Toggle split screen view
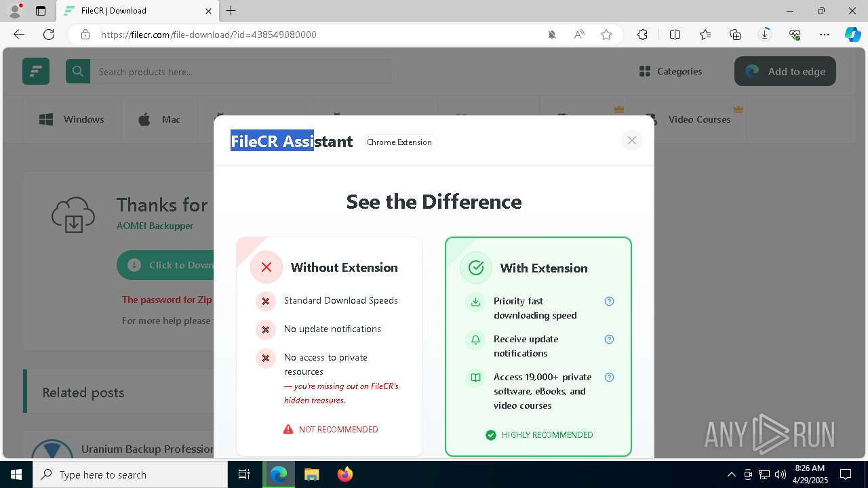This screenshot has width=868, height=488. [675, 35]
